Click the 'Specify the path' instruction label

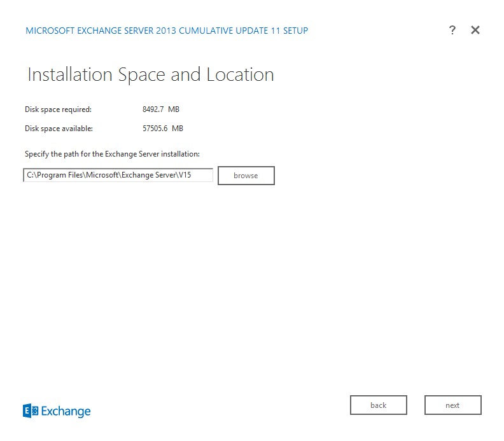pos(112,154)
